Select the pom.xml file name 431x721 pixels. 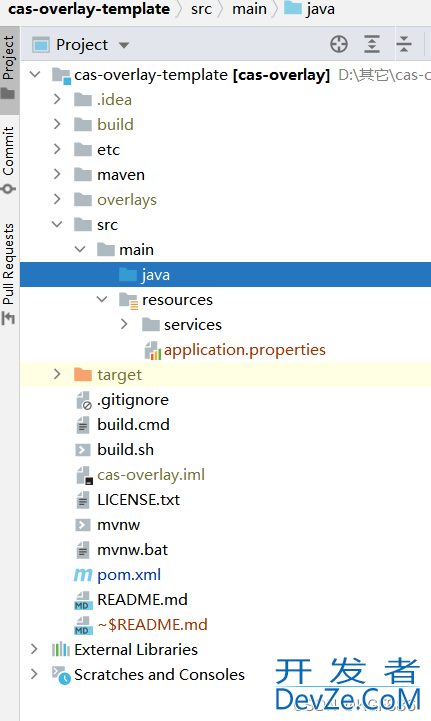tap(129, 575)
